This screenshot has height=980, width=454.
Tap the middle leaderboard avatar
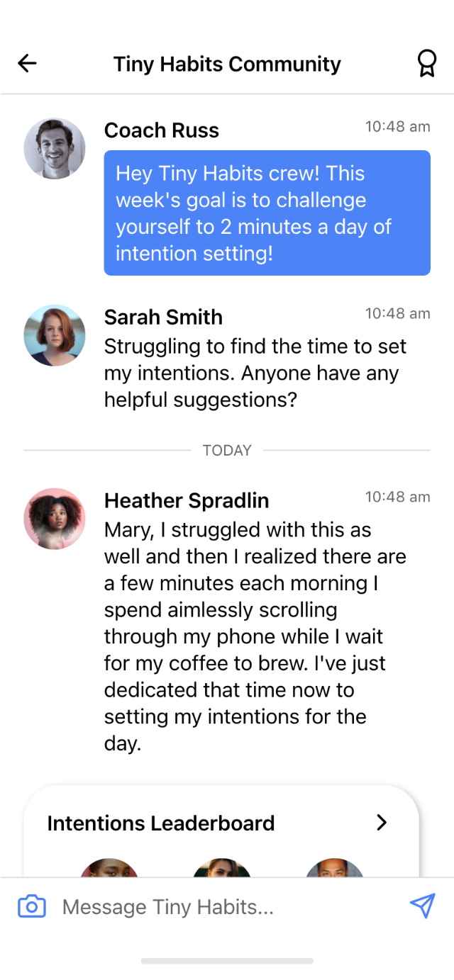pos(222,868)
